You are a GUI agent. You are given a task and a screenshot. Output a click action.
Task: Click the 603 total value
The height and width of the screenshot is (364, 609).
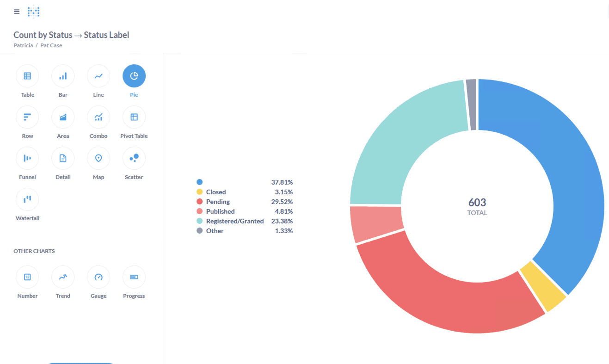click(477, 203)
